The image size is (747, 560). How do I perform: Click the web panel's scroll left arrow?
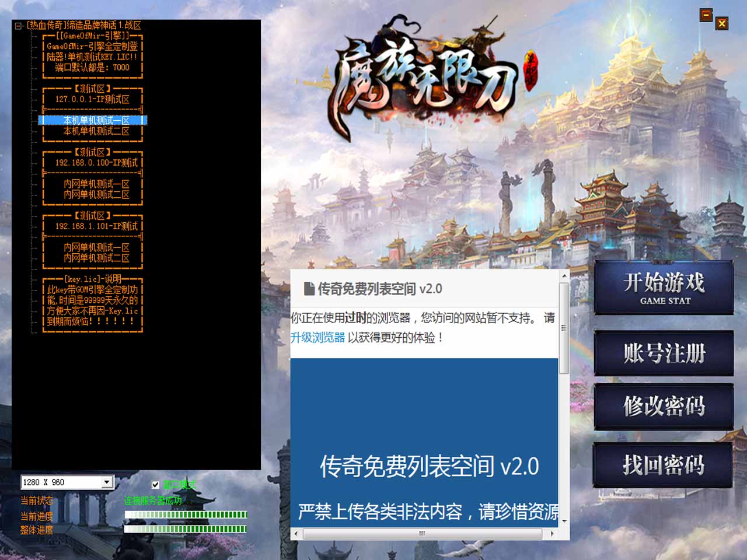pyautogui.click(x=296, y=534)
